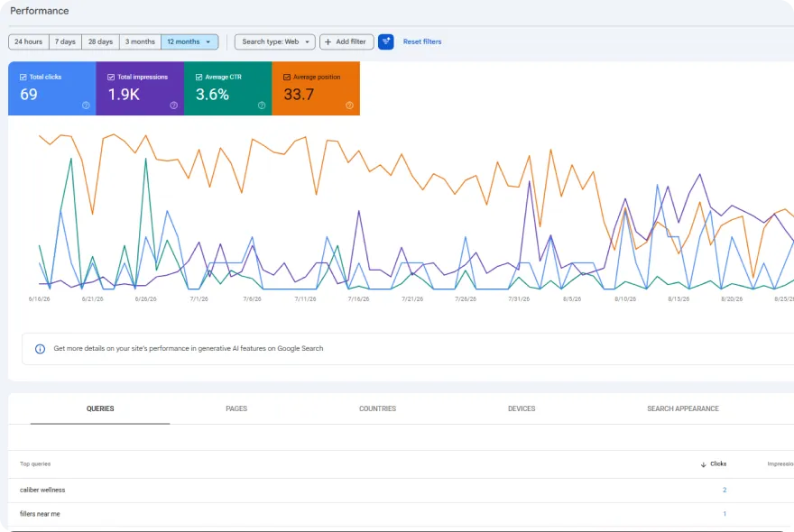Sort by Clicks column header
Image resolution: width=794 pixels, height=532 pixels.
click(x=718, y=463)
